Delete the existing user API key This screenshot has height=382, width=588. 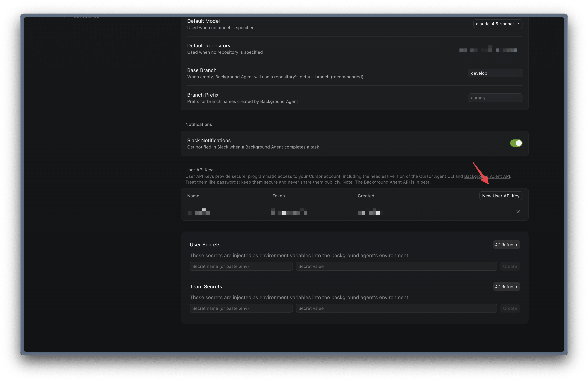tap(518, 212)
